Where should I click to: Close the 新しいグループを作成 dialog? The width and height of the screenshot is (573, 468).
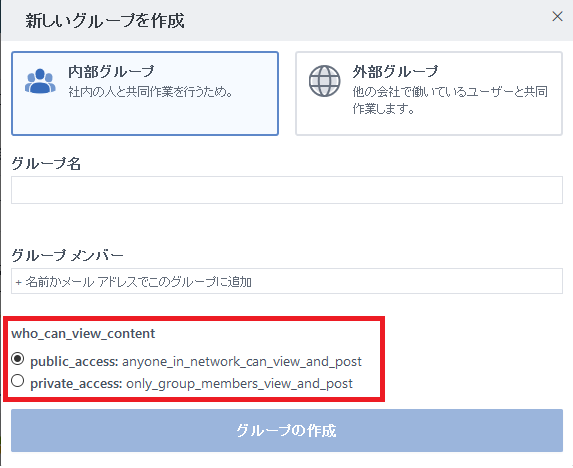coord(557,16)
